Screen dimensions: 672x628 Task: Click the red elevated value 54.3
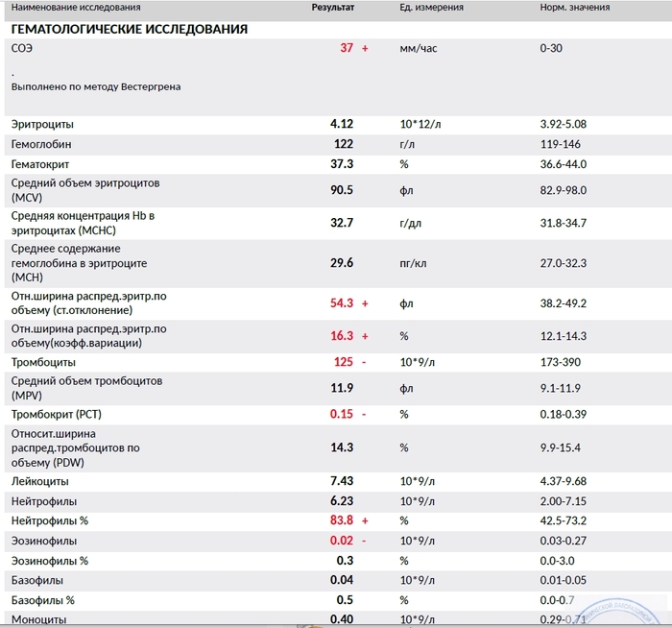pos(342,303)
